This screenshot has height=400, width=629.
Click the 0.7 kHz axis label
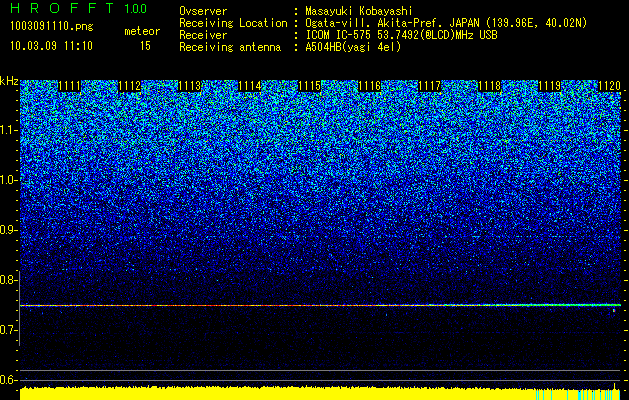pyautogui.click(x=7, y=330)
